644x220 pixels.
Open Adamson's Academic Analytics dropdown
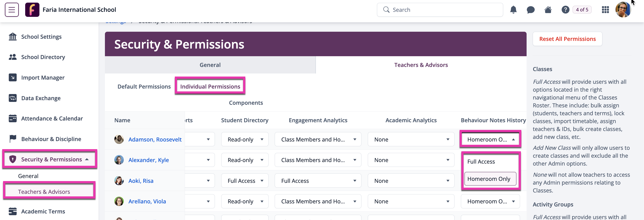click(411, 139)
